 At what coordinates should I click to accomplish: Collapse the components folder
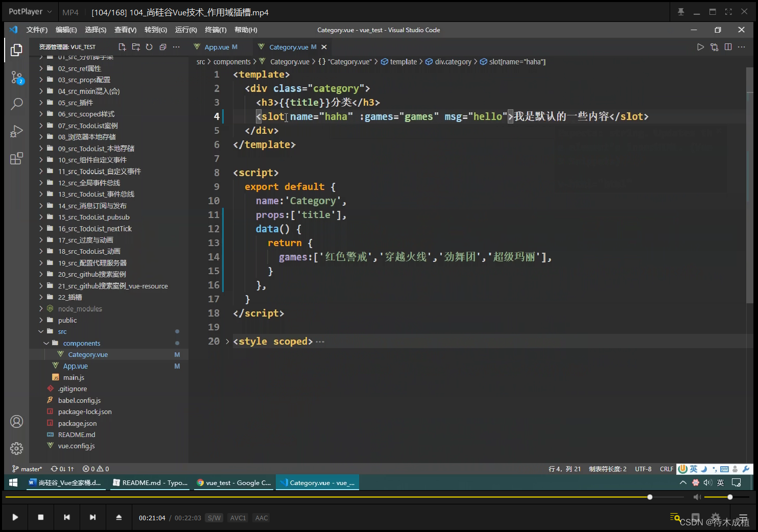click(46, 343)
